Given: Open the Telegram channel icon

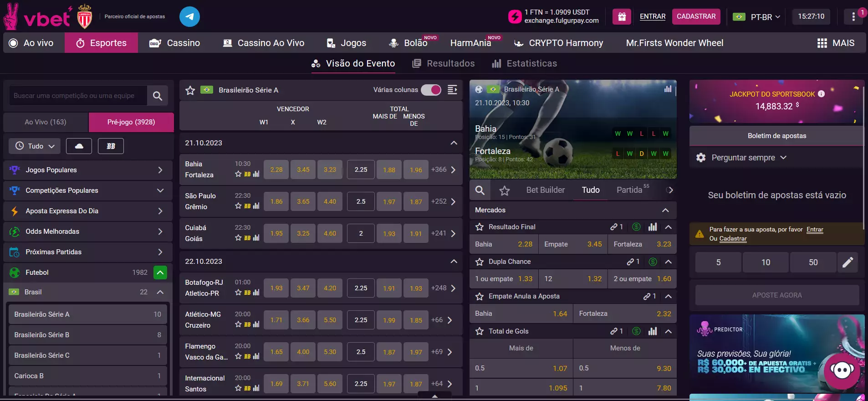Looking at the screenshot, I should 189,17.
